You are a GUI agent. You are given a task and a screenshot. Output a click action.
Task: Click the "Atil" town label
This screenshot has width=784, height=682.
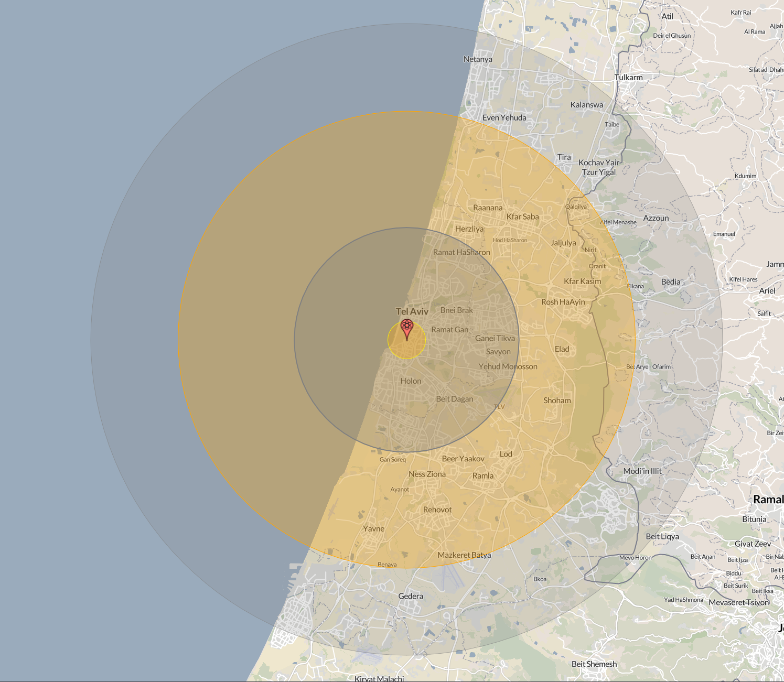668,17
